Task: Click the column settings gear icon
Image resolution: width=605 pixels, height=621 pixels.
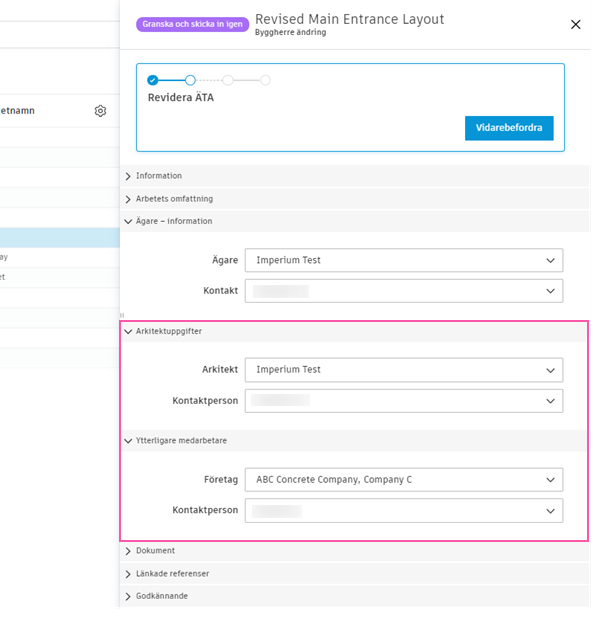Action: (x=100, y=111)
